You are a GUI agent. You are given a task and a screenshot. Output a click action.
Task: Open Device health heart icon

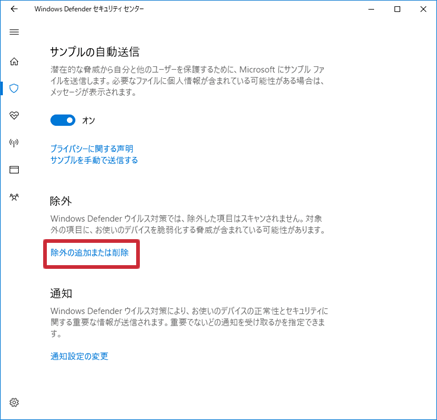click(x=14, y=115)
